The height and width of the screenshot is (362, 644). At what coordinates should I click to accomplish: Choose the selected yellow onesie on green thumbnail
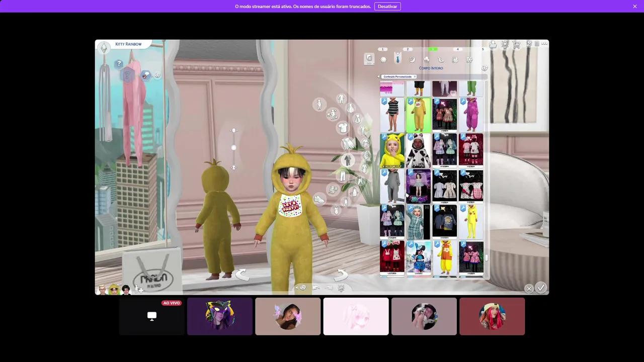(419, 115)
